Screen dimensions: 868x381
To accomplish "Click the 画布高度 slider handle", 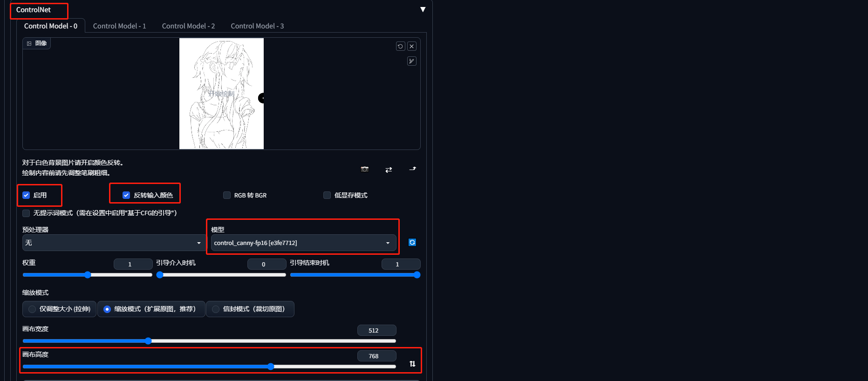I will (x=271, y=367).
